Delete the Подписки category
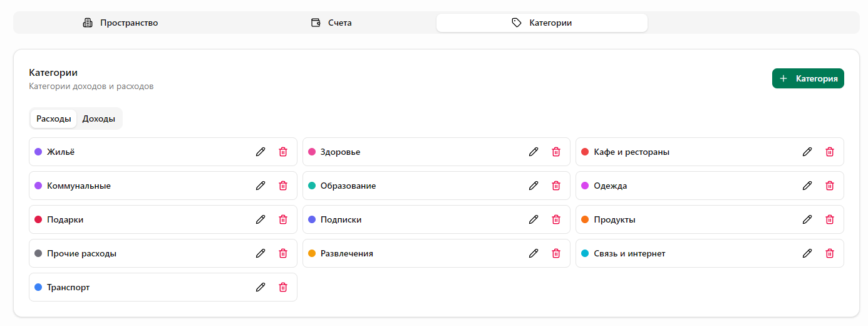 [556, 219]
